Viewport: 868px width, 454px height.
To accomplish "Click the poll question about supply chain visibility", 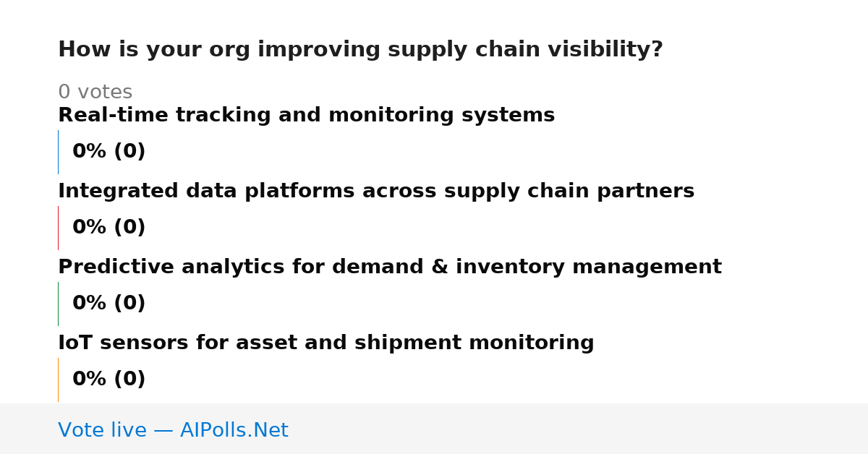I will (360, 50).
